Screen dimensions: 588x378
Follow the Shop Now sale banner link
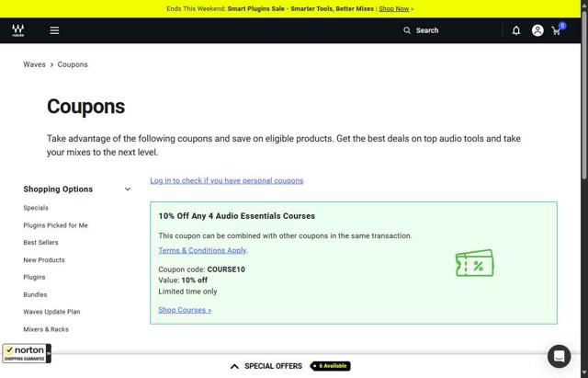click(394, 8)
